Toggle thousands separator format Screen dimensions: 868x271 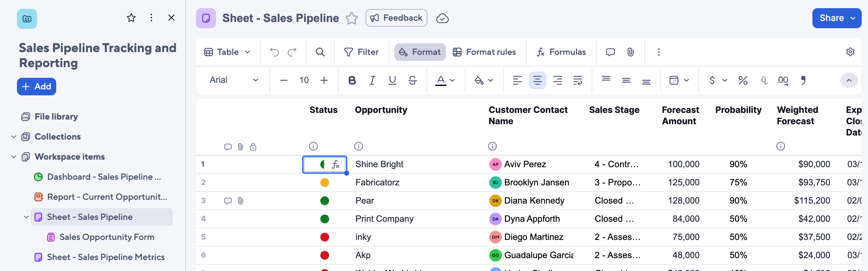pos(803,80)
